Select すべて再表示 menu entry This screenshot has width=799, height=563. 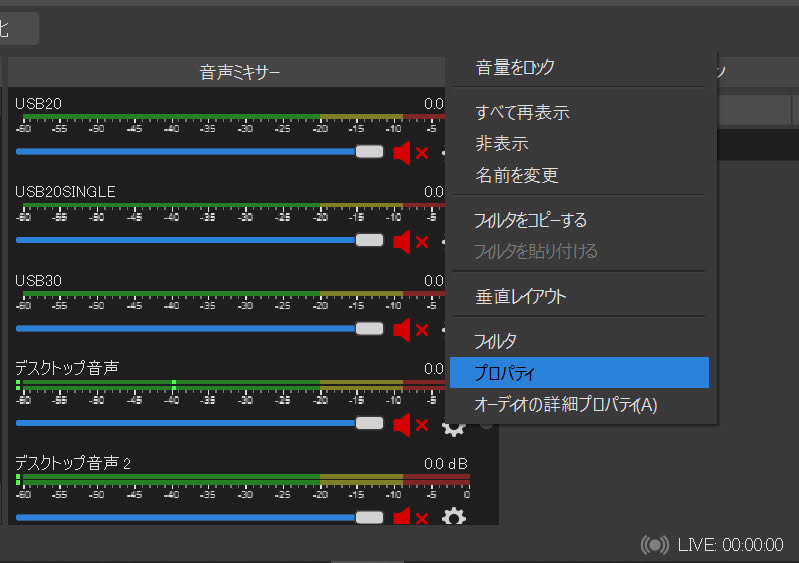tap(579, 113)
